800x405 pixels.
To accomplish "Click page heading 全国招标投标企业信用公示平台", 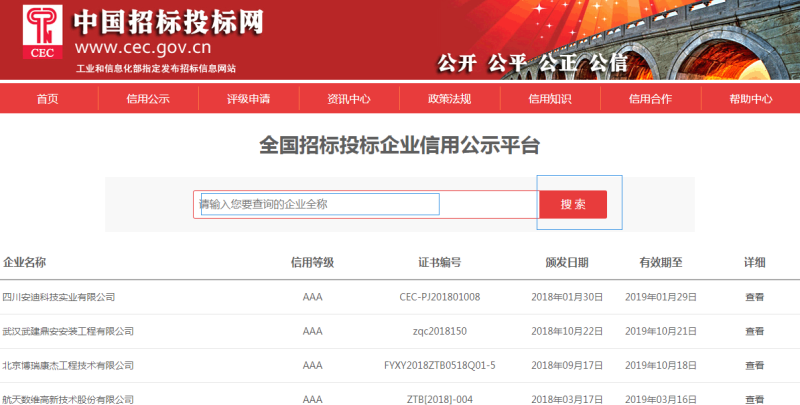I will (x=399, y=145).
